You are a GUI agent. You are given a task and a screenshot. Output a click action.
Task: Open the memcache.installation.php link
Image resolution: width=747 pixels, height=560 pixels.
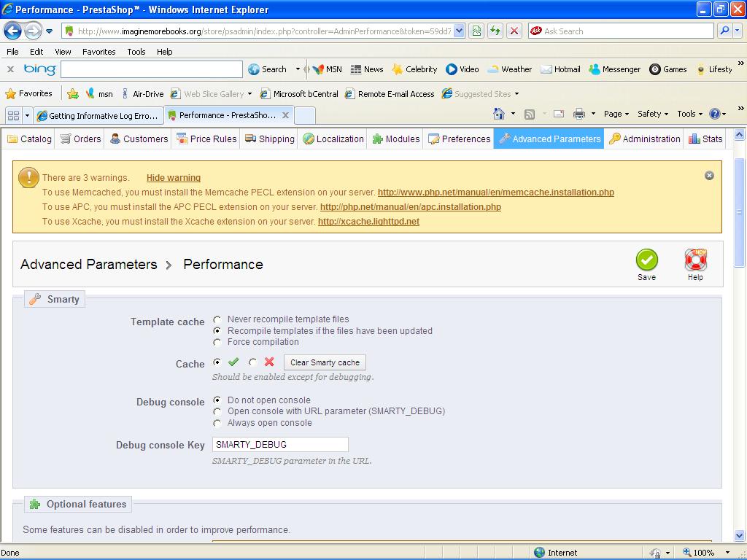pos(496,192)
